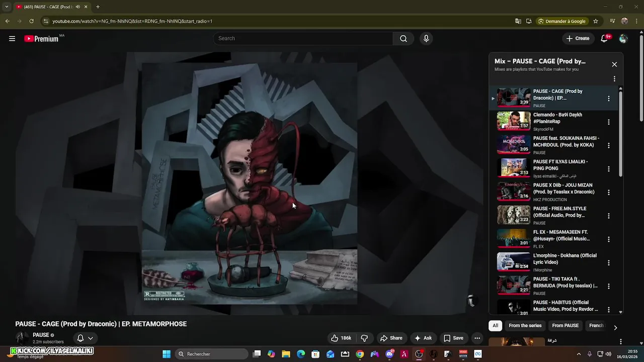
Task: Open Discord from the taskbar
Action: 389,354
